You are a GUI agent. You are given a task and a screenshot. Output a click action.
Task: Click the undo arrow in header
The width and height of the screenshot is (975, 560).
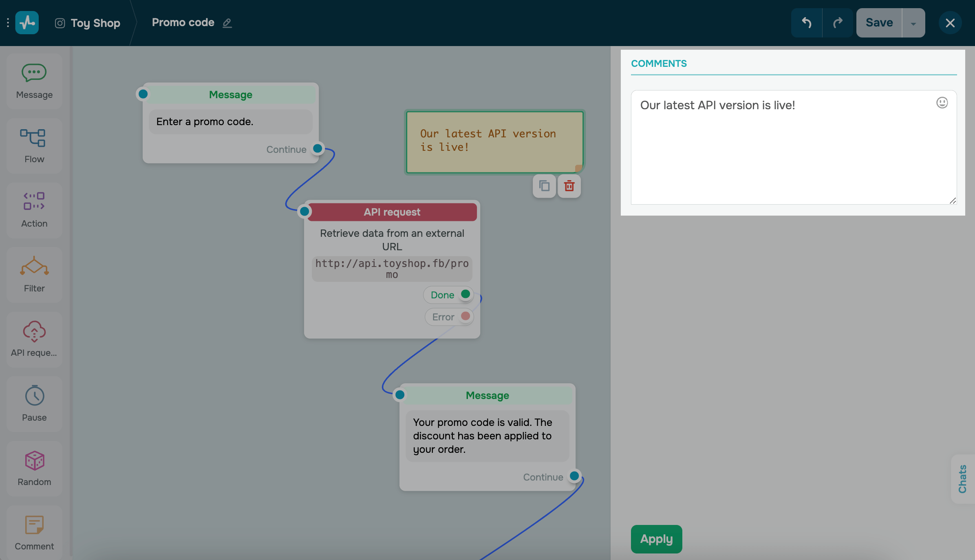tap(806, 23)
